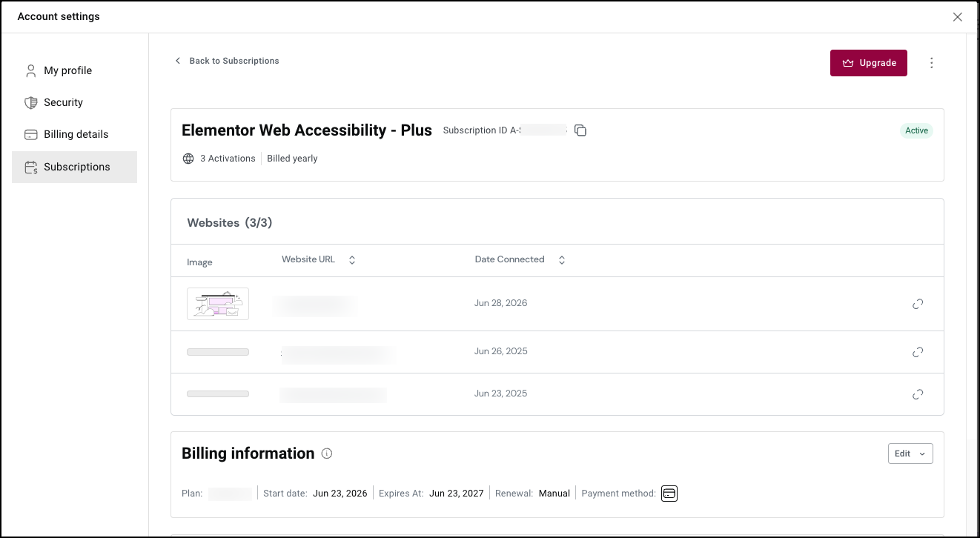Click Elementor Web Accessibility - Plus title

coord(307,130)
